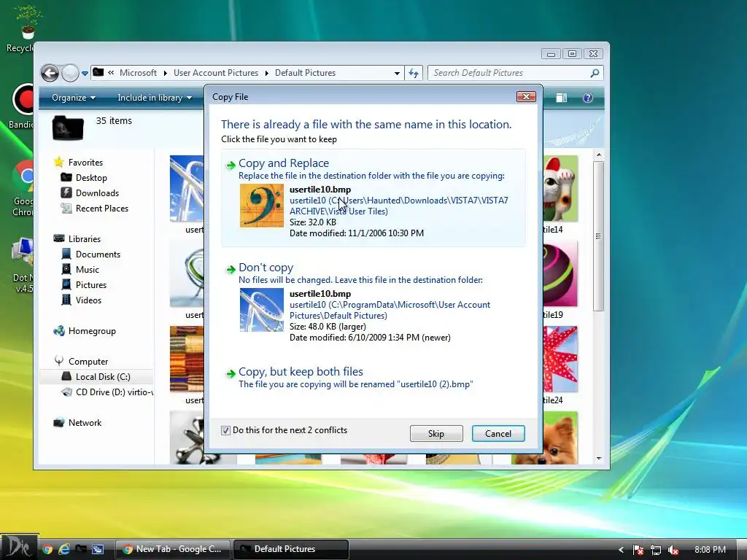
Task: Click the search magnifier icon
Action: [595, 73]
